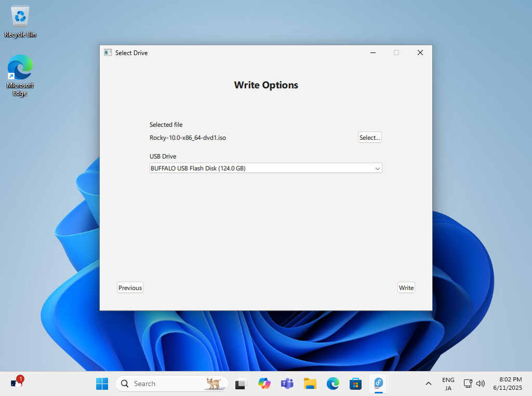The image size is (532, 396).
Task: Open Edge browser from the taskbar
Action: coord(333,384)
